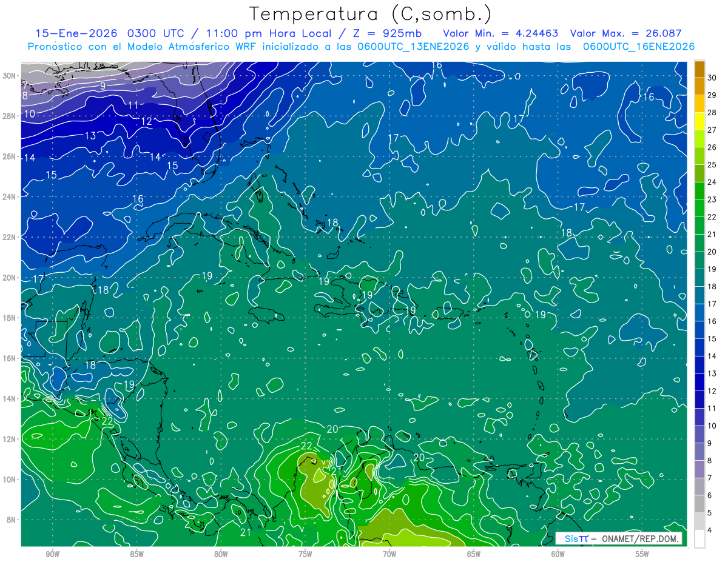Click the 75W longitude axis label
This screenshot has width=728, height=562.
point(305,554)
